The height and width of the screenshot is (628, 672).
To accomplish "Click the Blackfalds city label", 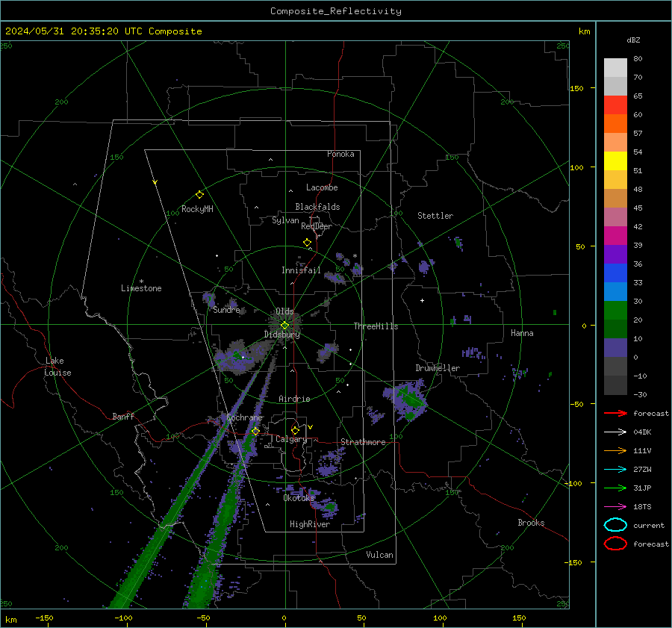I will [317, 207].
